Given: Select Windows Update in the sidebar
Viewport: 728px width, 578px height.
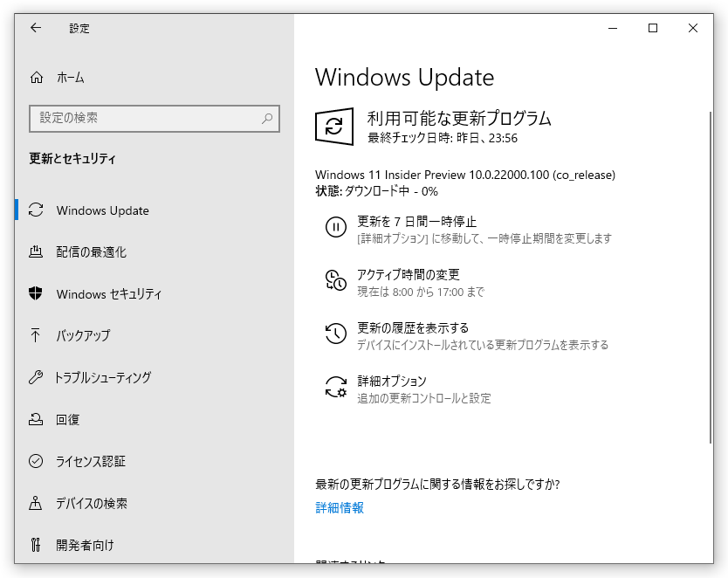Looking at the screenshot, I should [x=103, y=210].
